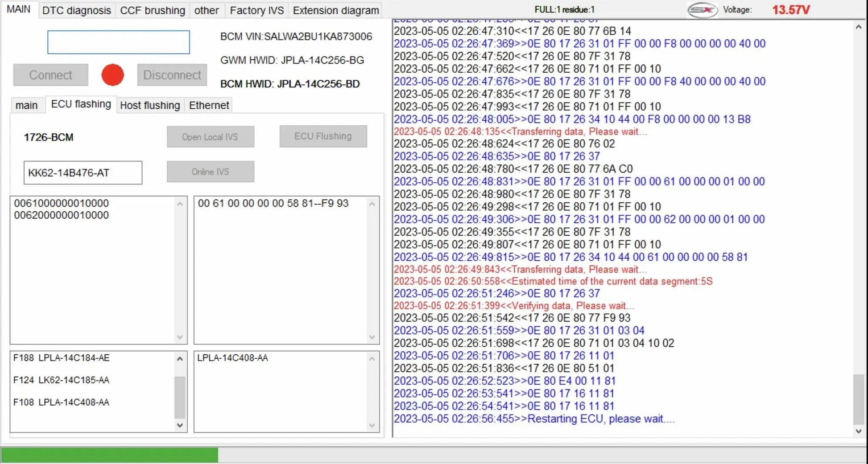Open the DTC diagnosis tab
This screenshot has height=464, width=868.
click(x=76, y=10)
